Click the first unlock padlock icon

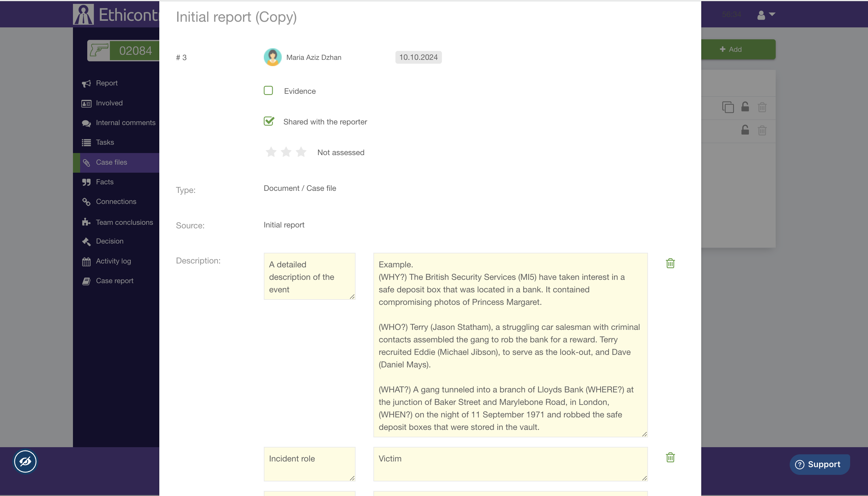click(x=745, y=107)
